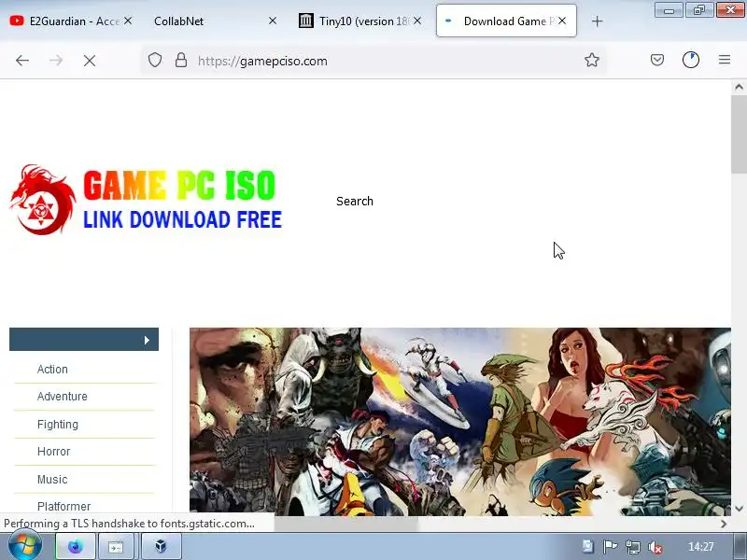
Task: Open the Horror category
Action: click(x=54, y=451)
